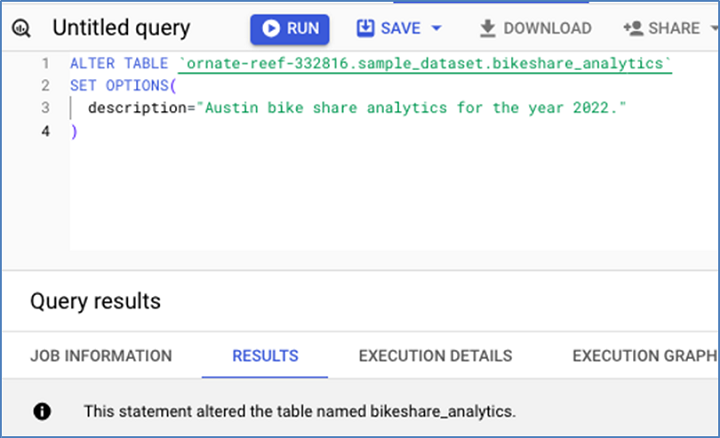
Task: Click the query icon beside Untitled query
Action: (22, 29)
